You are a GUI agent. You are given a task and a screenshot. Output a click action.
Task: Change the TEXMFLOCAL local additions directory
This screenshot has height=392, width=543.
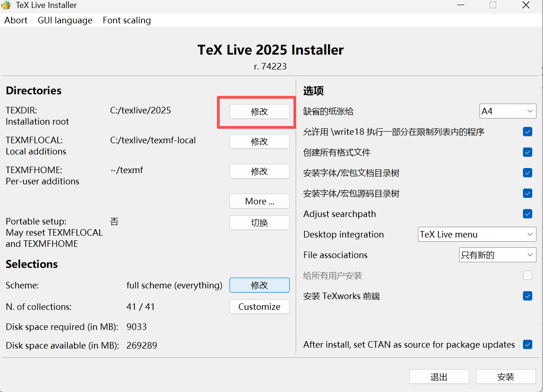click(x=259, y=141)
